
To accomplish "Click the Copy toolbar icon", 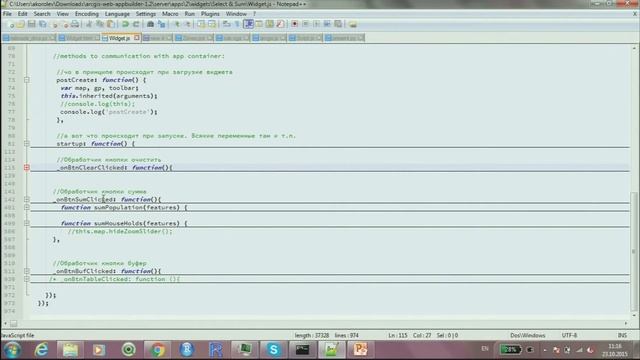I will click(x=99, y=24).
